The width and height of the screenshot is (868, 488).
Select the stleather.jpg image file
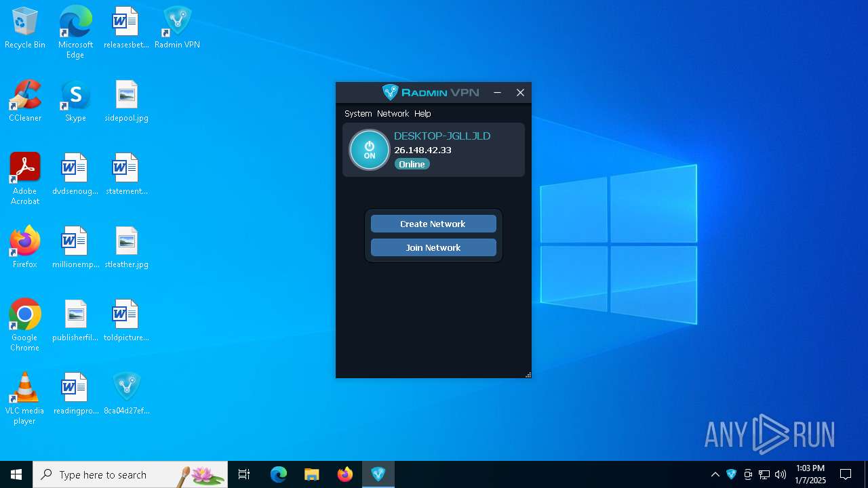click(126, 248)
